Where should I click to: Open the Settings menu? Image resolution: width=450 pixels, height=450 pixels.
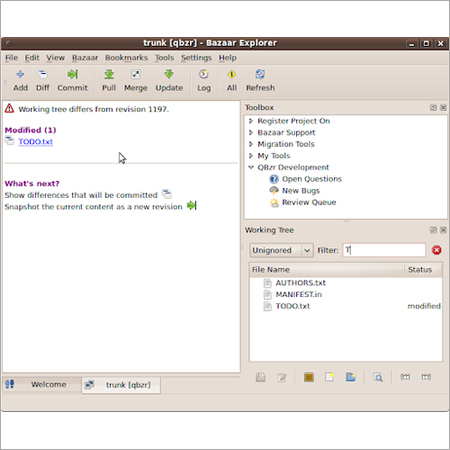click(x=196, y=58)
